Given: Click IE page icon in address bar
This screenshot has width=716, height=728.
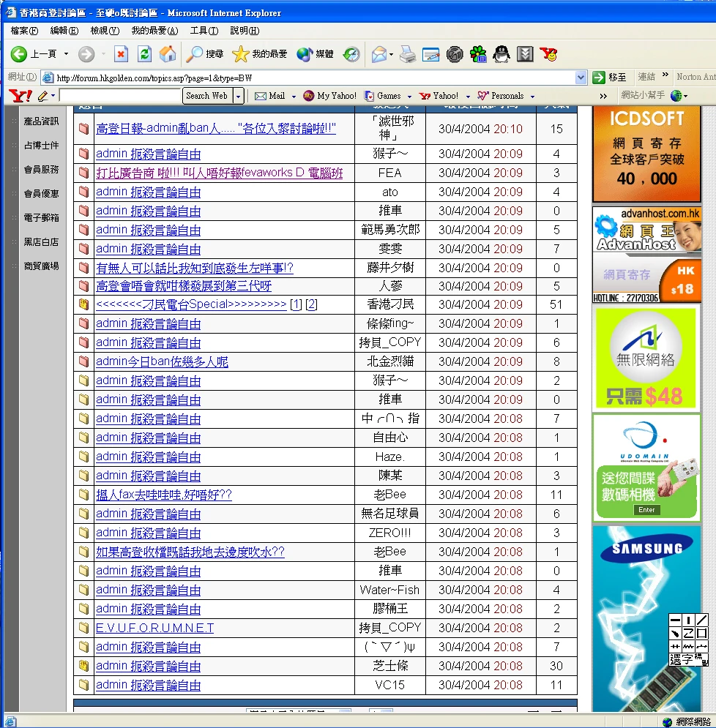Looking at the screenshot, I should point(48,78).
